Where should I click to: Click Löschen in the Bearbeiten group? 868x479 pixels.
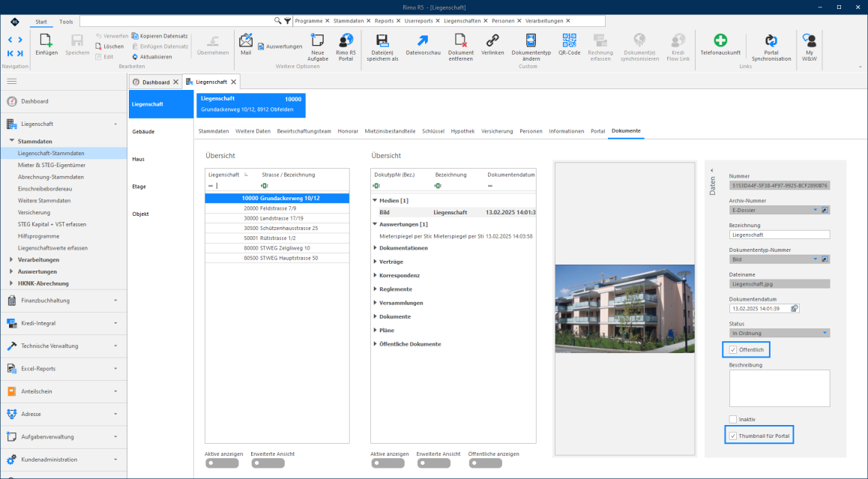[x=109, y=46]
